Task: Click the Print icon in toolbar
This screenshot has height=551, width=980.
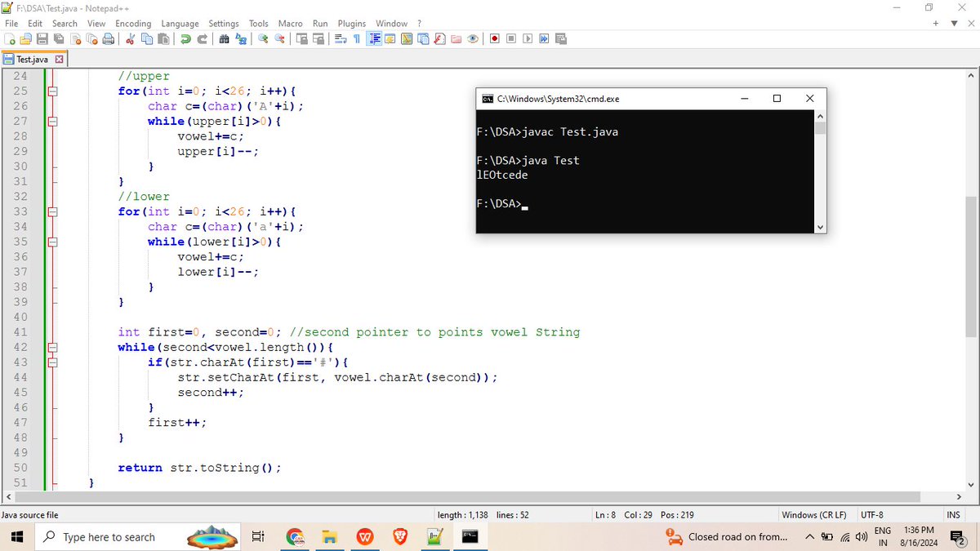Action: (x=109, y=38)
